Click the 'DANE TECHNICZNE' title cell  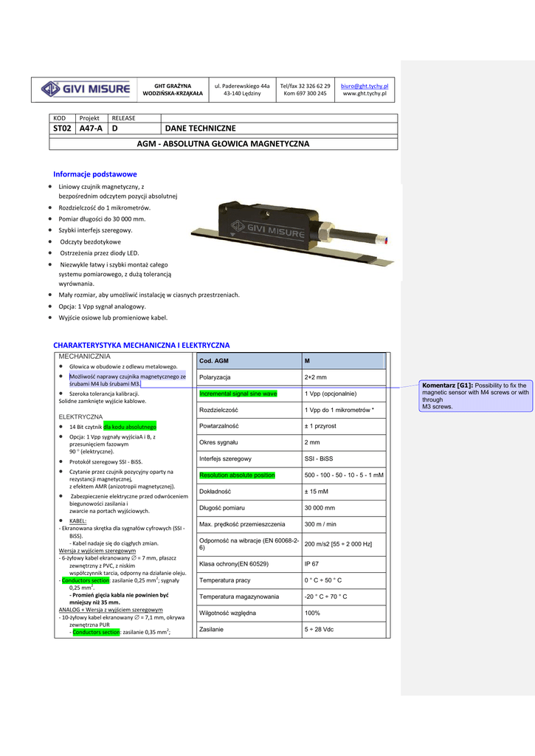[200, 128]
